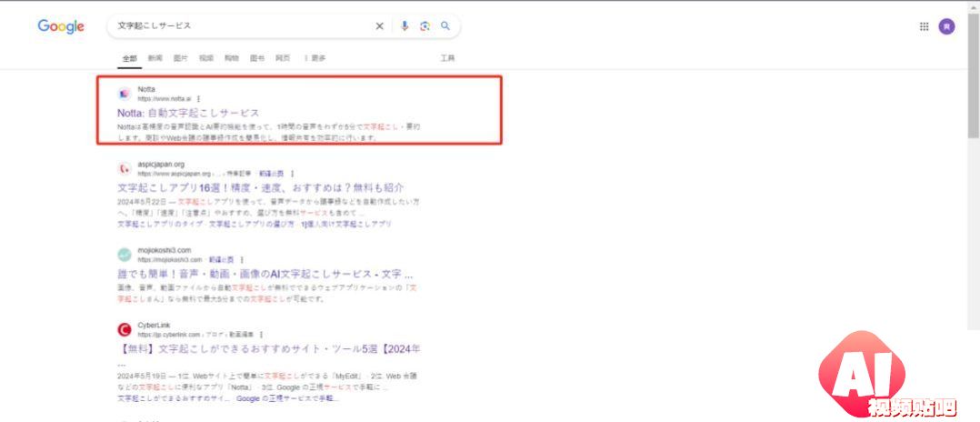Click the CyberLink red favicon

pyautogui.click(x=125, y=329)
